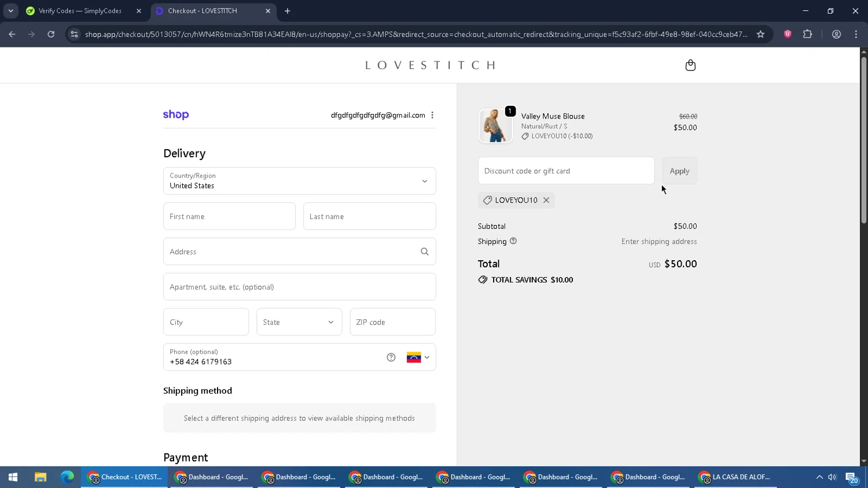
Task: Expand the Country/Region dropdown
Action: 299,181
